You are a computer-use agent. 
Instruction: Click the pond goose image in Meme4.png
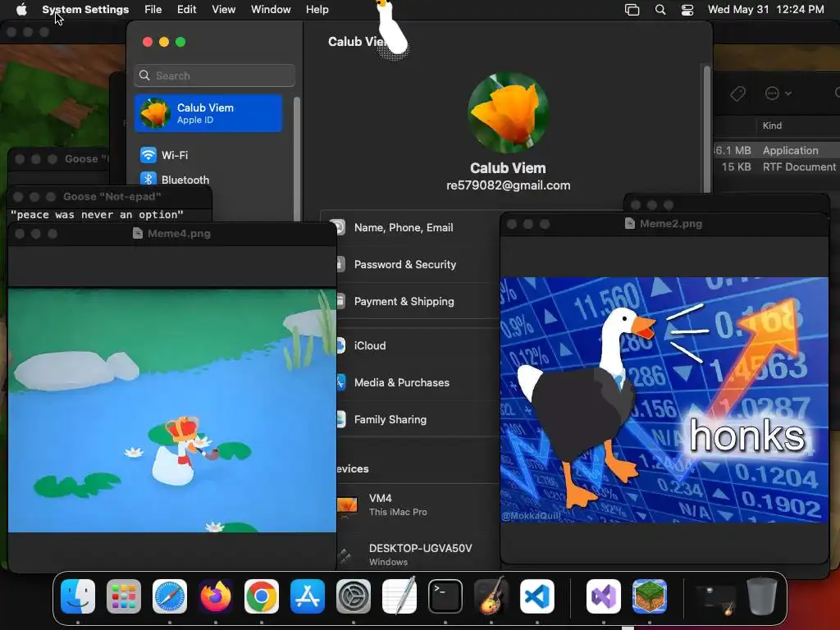click(172, 410)
